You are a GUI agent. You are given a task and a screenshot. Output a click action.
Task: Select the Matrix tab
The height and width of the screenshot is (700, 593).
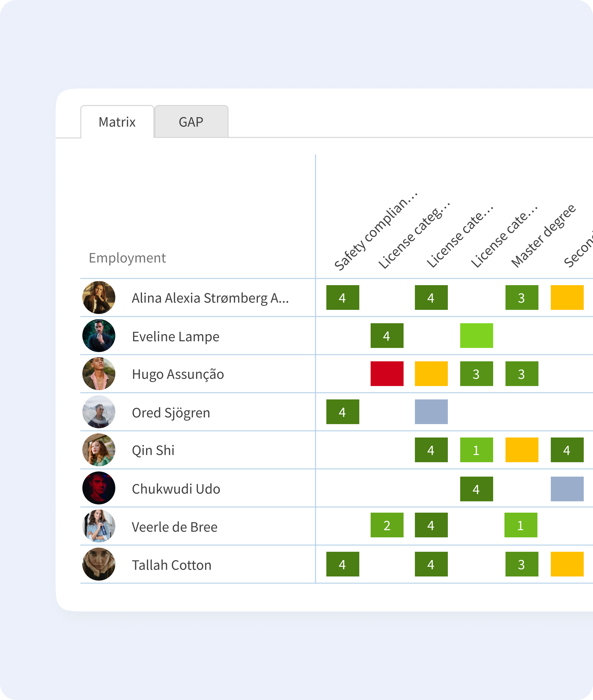[117, 122]
